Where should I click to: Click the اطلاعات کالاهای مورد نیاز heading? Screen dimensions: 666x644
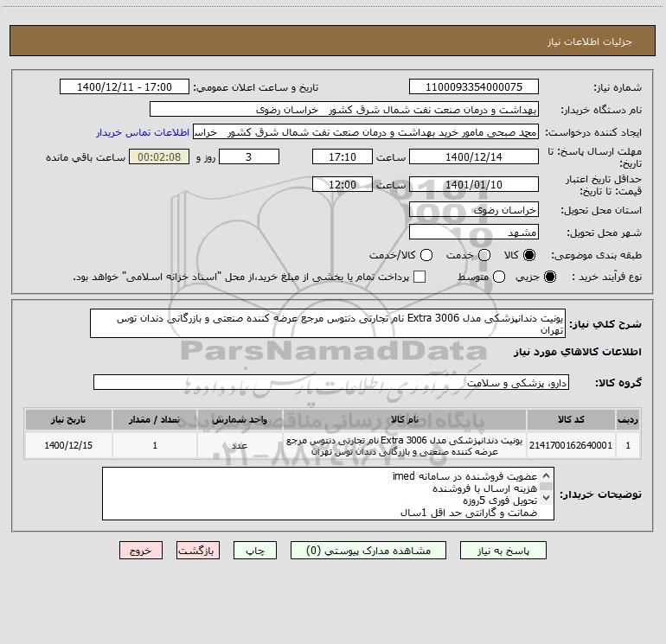click(x=577, y=352)
